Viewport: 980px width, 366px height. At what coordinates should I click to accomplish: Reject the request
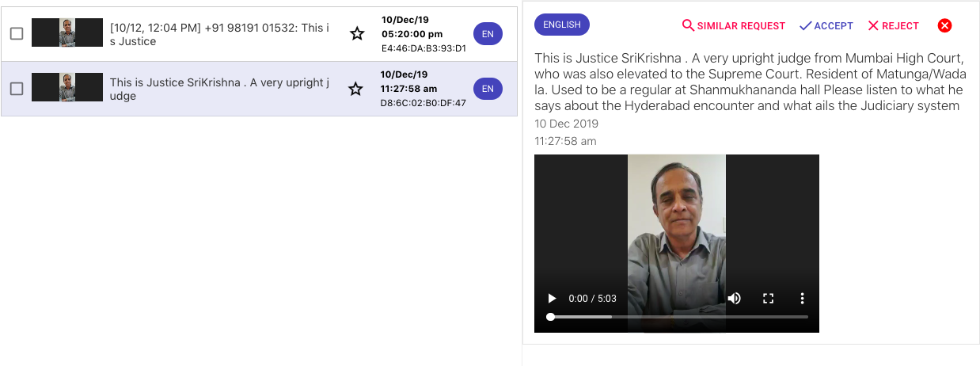[x=893, y=25]
